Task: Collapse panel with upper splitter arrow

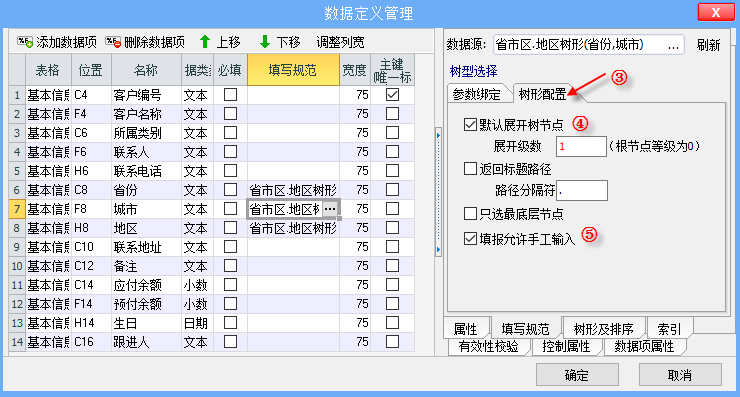Action: tap(438, 135)
